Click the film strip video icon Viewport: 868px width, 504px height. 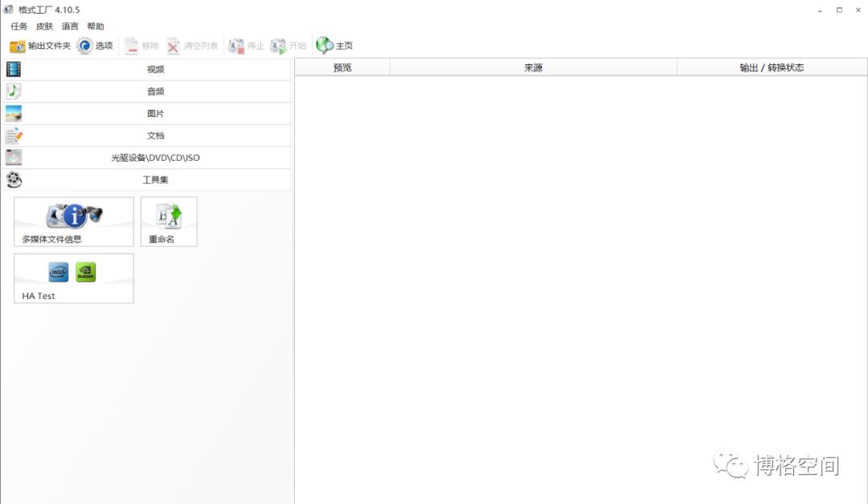tap(14, 69)
